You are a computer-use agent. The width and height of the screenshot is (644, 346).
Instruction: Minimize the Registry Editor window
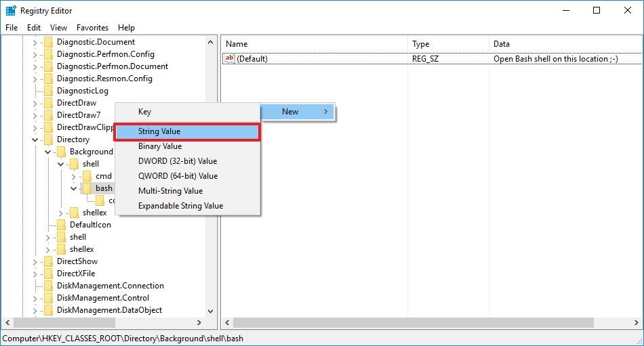[566, 10]
